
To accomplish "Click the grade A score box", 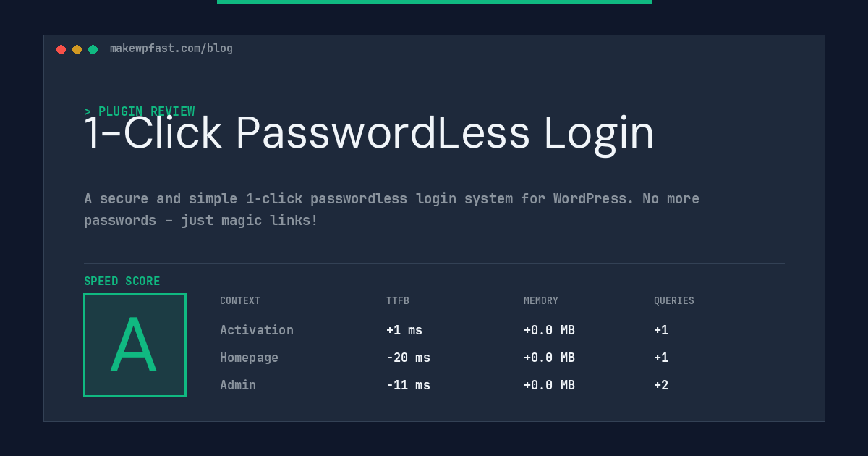I will (135, 345).
